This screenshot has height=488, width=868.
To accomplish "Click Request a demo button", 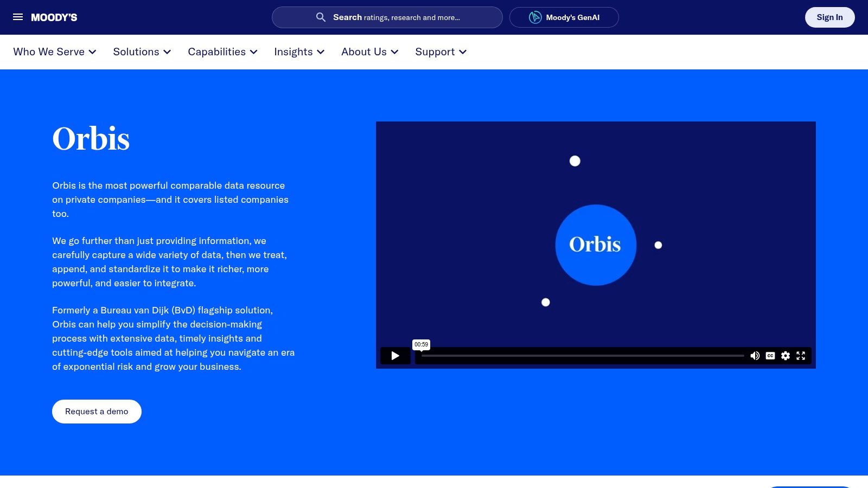I will point(97,412).
